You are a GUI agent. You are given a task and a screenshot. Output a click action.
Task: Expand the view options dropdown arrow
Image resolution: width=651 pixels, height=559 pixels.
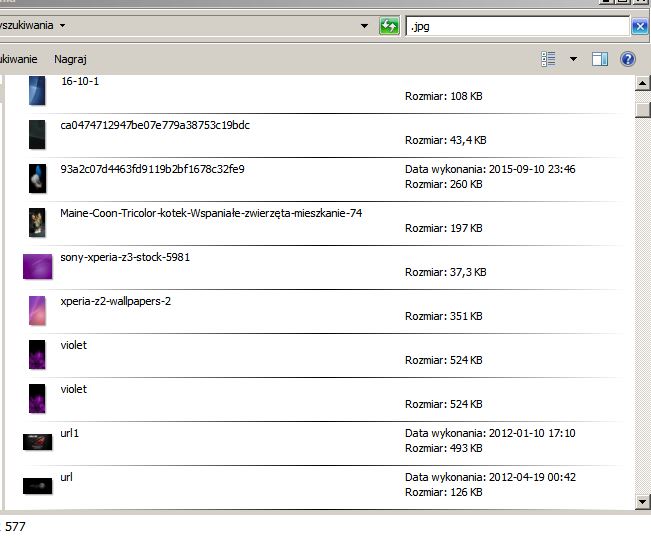coord(573,59)
